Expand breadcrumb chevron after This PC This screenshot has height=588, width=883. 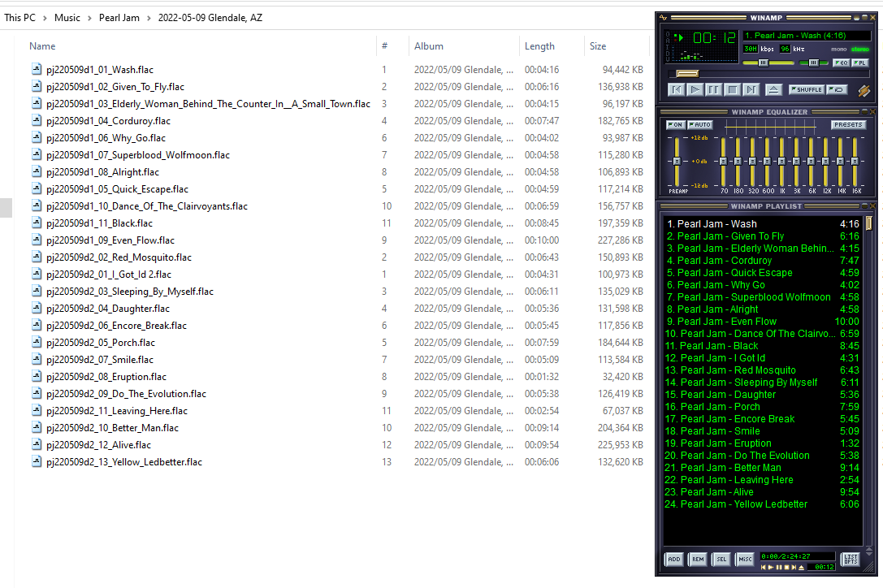point(45,18)
